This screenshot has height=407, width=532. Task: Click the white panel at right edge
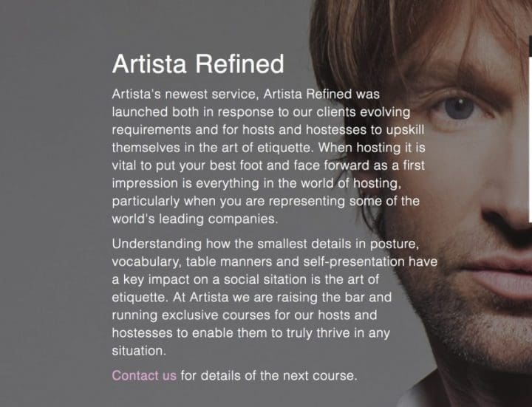531,140
